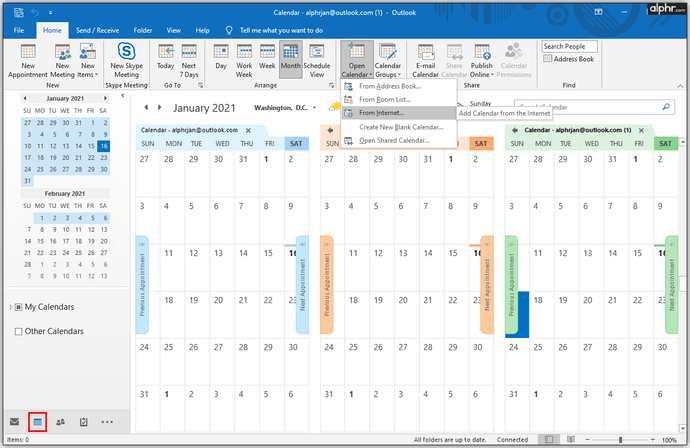Click the zoom out minus button
Screen dimensions: 690x448
(x=587, y=440)
